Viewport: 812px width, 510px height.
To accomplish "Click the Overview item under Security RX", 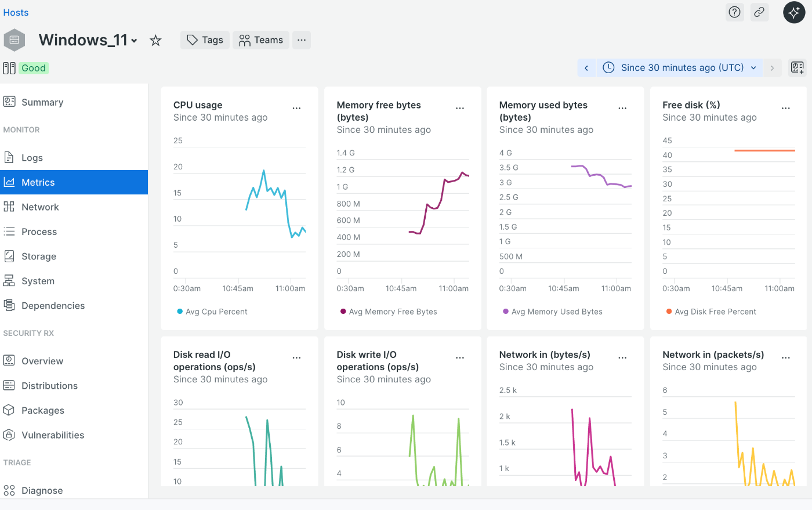I will pyautogui.click(x=74, y=360).
